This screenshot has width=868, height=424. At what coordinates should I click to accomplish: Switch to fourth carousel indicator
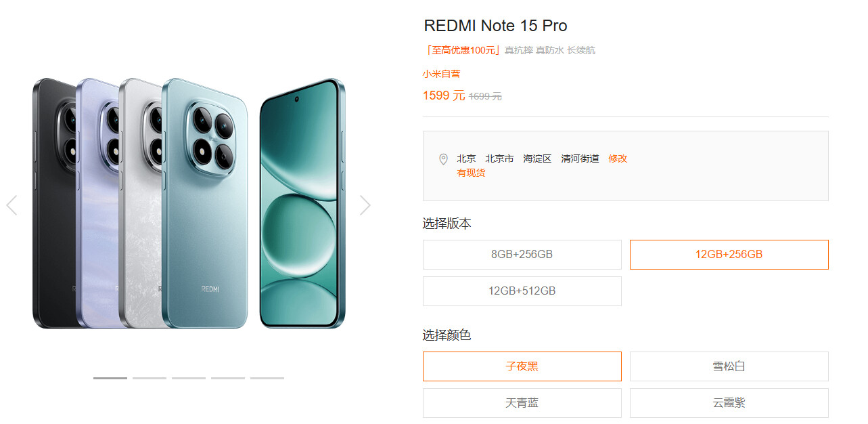[x=228, y=378]
